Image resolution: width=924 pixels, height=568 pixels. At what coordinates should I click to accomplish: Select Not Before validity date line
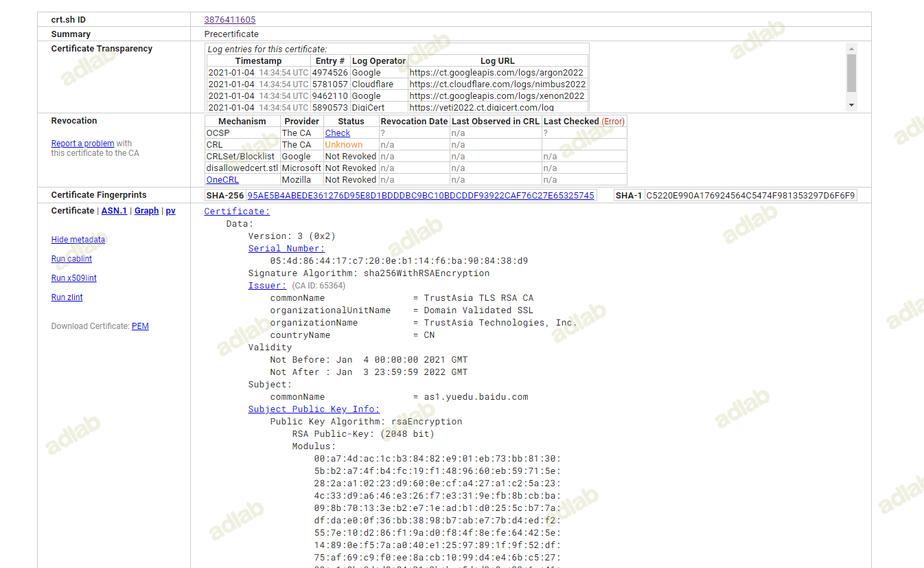369,360
